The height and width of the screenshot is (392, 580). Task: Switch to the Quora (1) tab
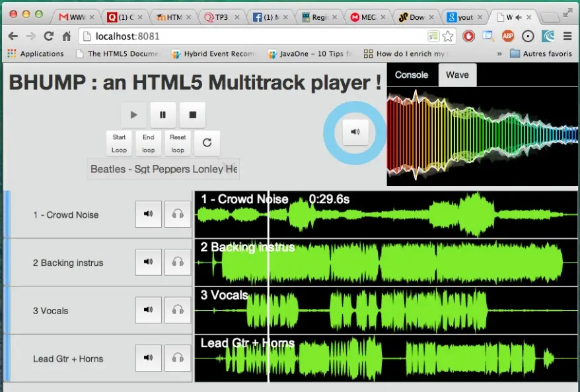[x=125, y=17]
